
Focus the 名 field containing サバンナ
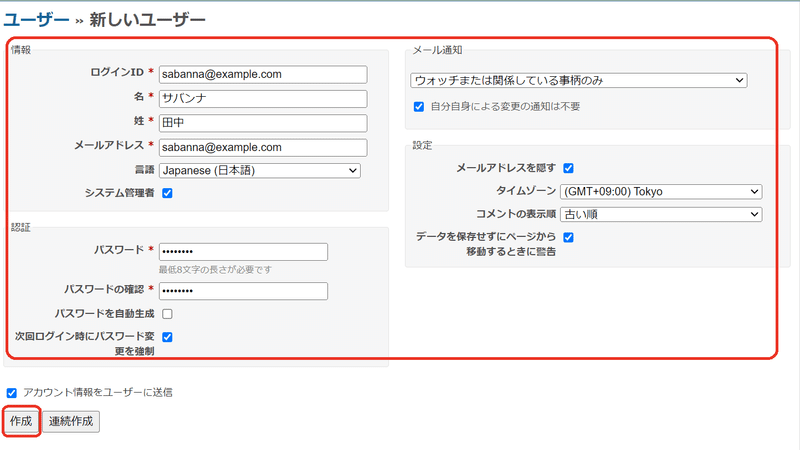pos(263,98)
